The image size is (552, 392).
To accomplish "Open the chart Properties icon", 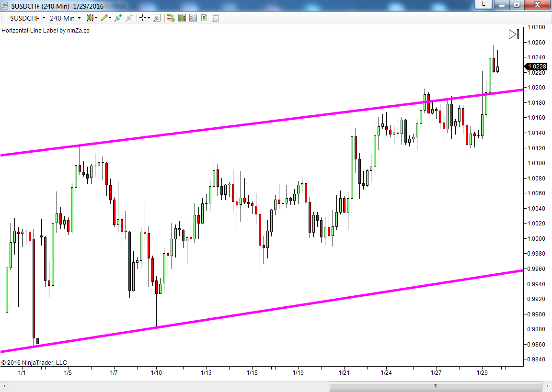I will coord(215,18).
